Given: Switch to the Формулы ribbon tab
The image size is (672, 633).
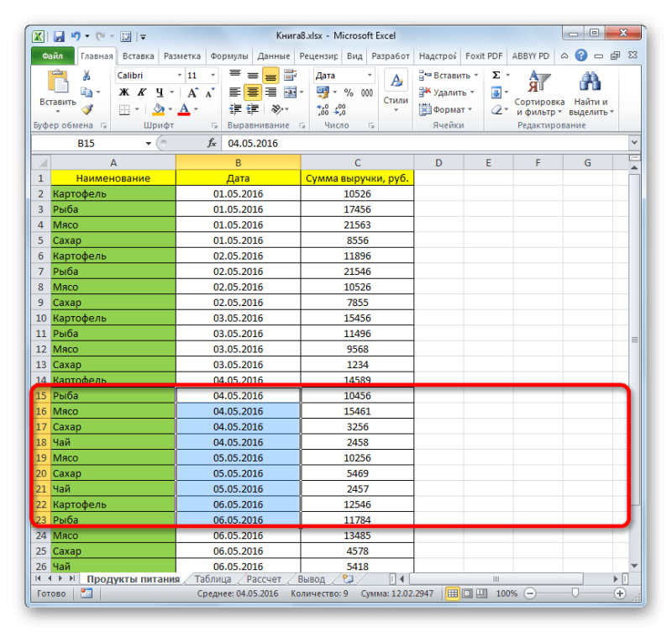Looking at the screenshot, I should [x=228, y=56].
